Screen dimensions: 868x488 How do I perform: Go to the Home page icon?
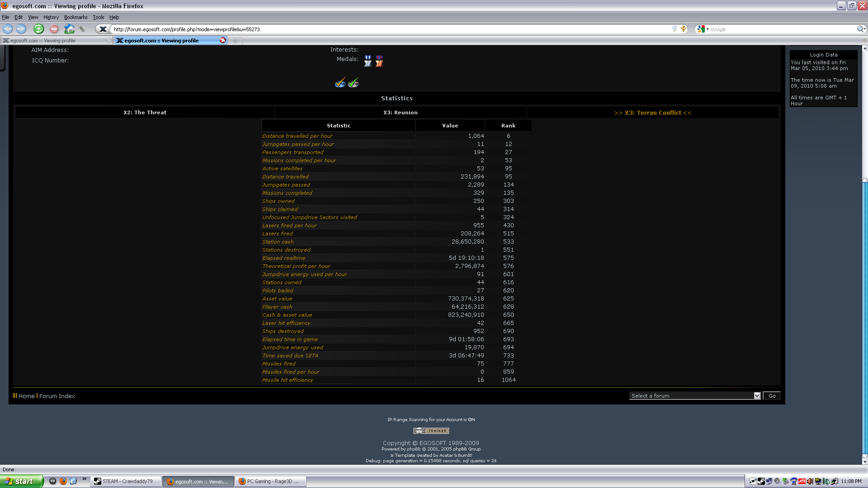pyautogui.click(x=69, y=29)
